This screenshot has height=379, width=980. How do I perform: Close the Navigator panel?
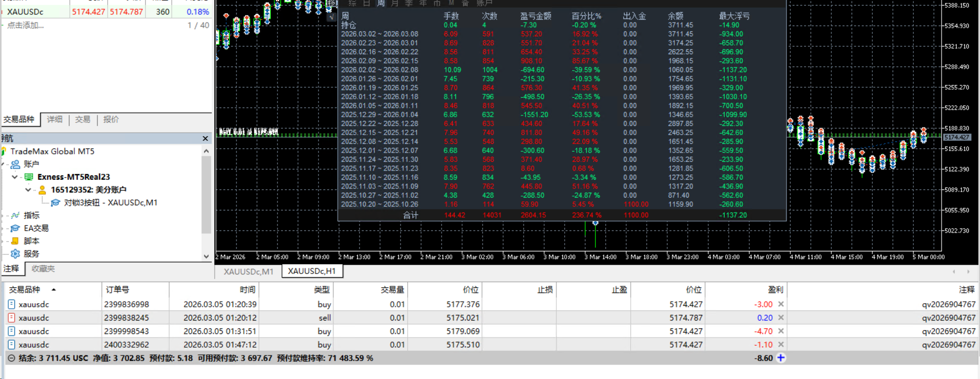(205, 138)
